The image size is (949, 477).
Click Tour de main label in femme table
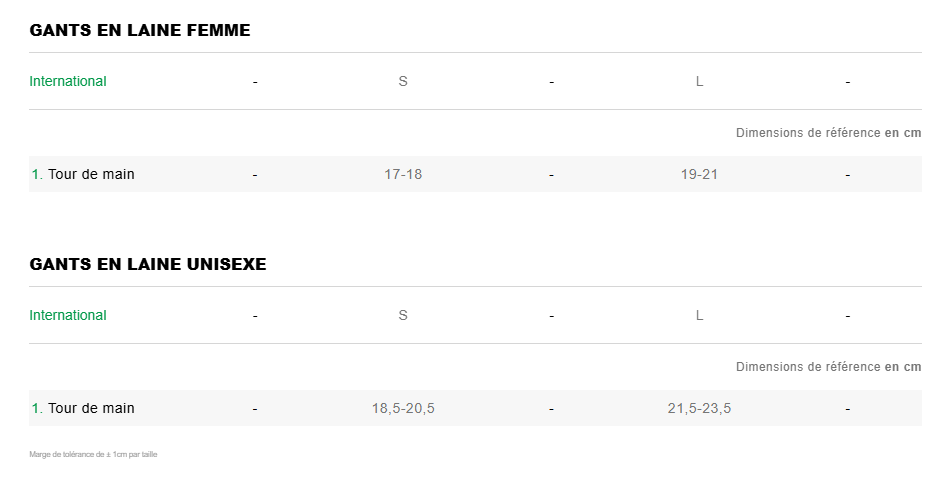90,174
